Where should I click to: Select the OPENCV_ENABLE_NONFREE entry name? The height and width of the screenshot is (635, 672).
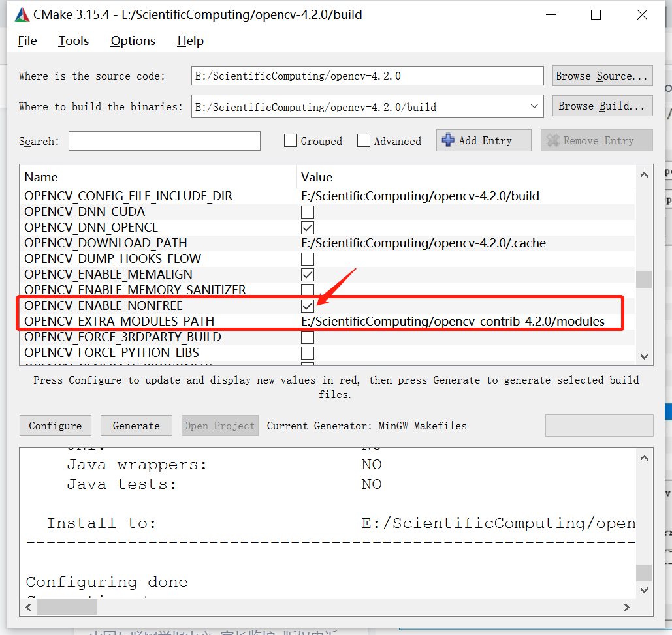pos(103,305)
